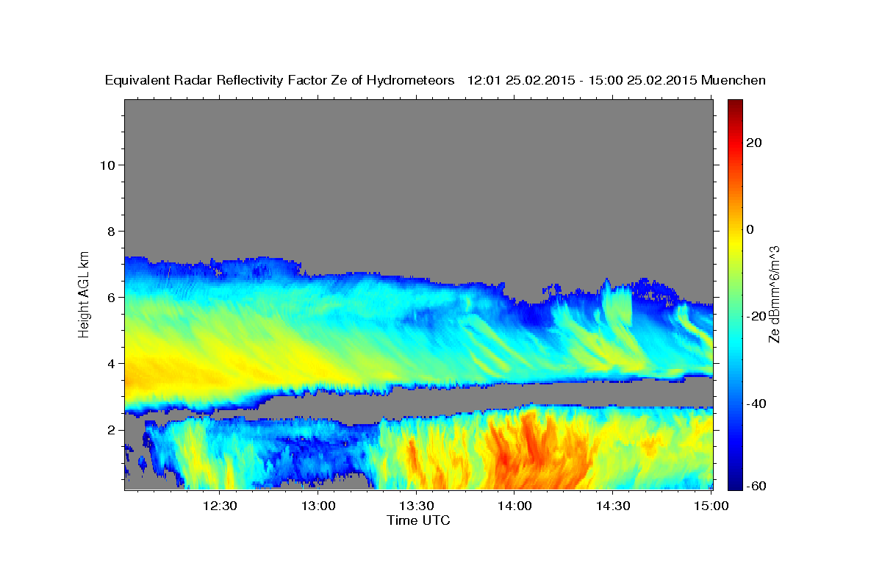Click the 13:00 time tick label
Viewport: 882px width, 588px height.
click(318, 506)
